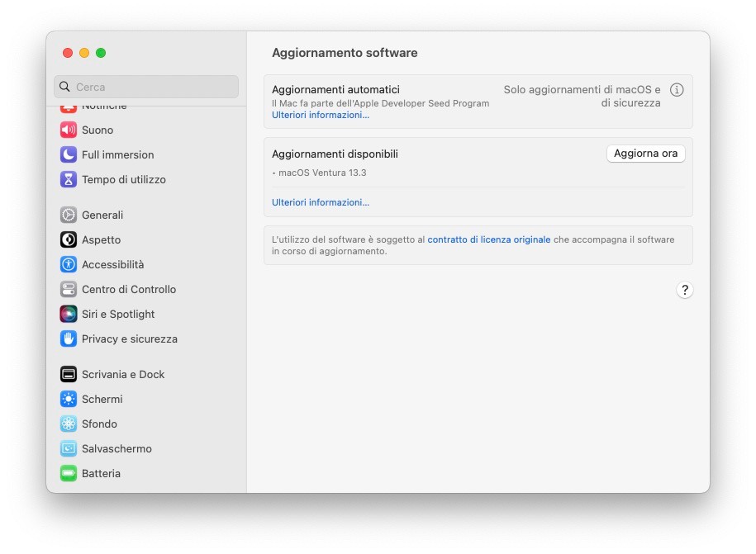Click the Solo aggiornamenti di macOS e di sicurezza text
Viewport: 756px width, 554px height.
[x=582, y=96]
